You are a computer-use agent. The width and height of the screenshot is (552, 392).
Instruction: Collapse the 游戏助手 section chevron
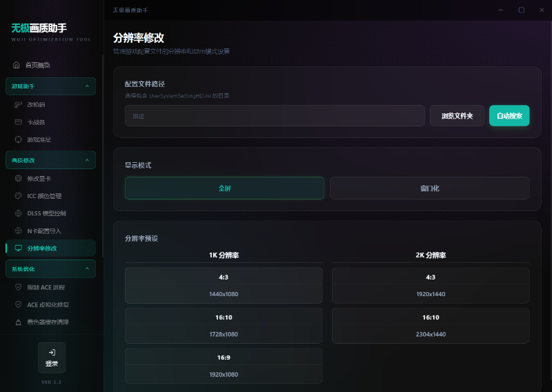click(86, 86)
